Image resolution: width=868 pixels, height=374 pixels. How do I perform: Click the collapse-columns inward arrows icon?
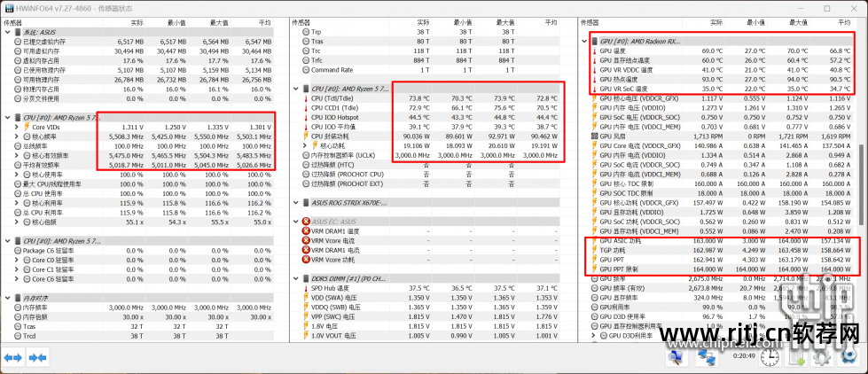(37, 357)
